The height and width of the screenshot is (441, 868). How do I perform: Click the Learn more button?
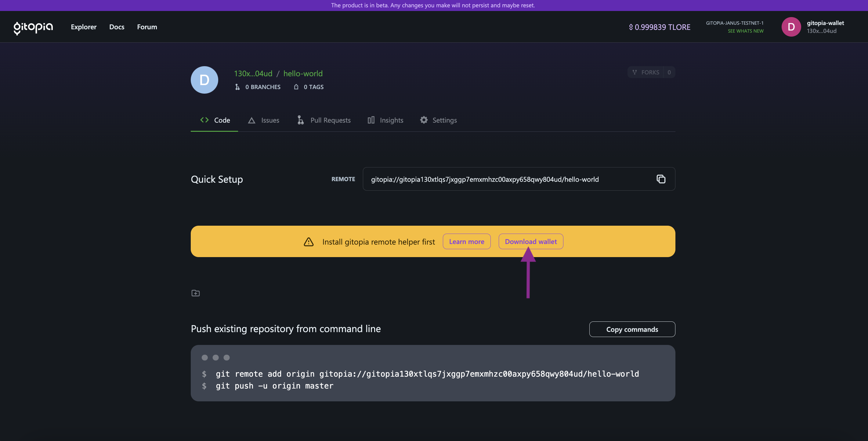pyautogui.click(x=466, y=241)
